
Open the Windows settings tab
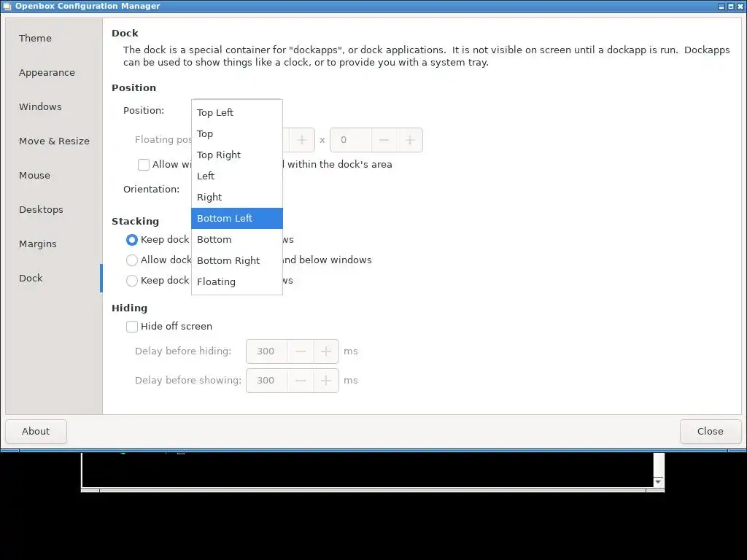tap(54, 106)
